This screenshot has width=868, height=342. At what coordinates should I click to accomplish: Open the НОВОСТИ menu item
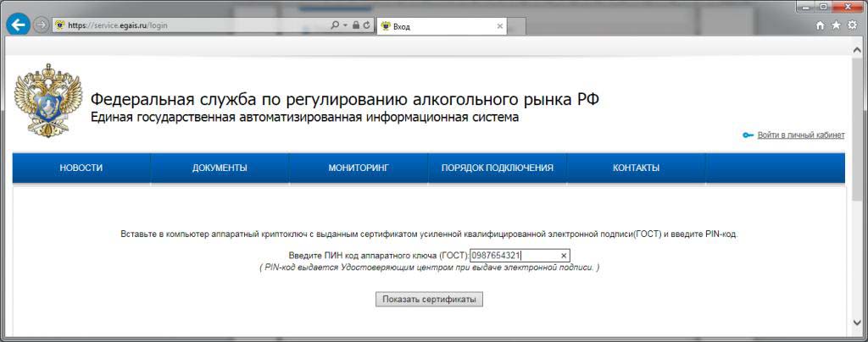81,168
